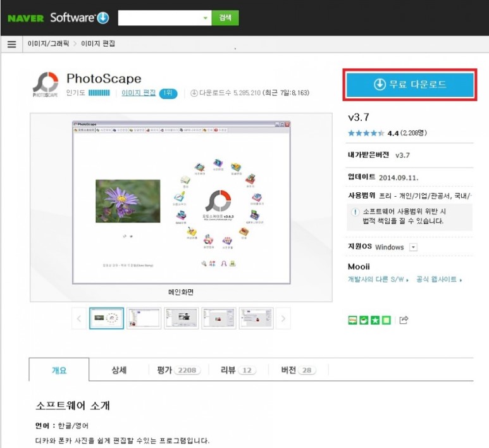Open the search field dropdown arrow
This screenshot has height=448, width=489.
point(205,18)
